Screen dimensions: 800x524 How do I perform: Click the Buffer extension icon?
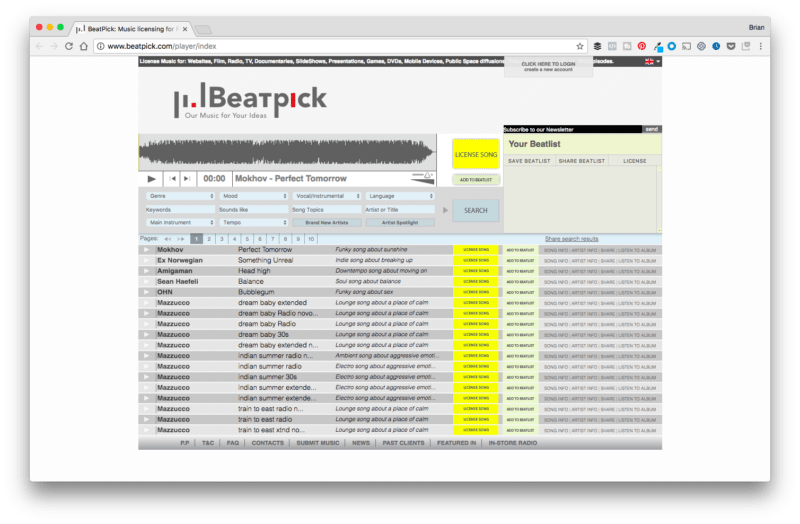[x=597, y=46]
